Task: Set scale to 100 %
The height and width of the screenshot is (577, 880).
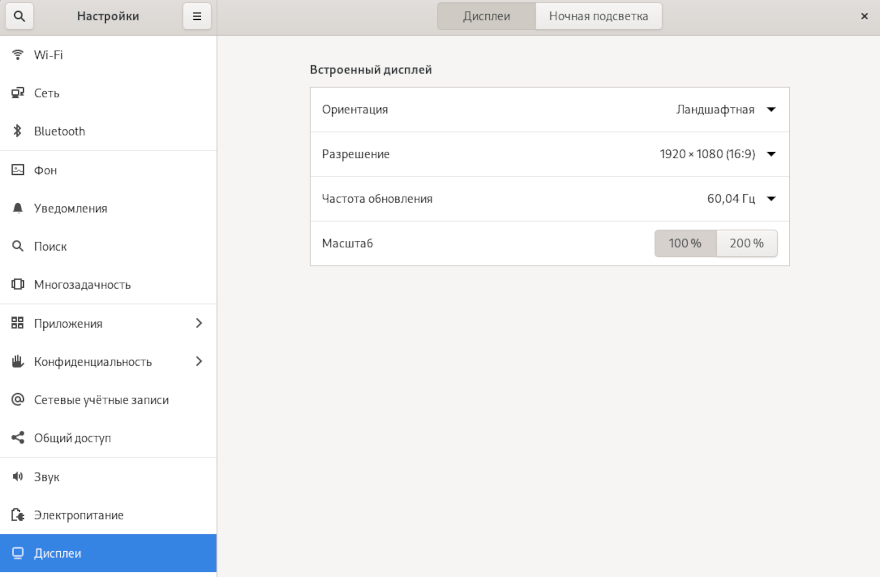Action: coord(685,243)
